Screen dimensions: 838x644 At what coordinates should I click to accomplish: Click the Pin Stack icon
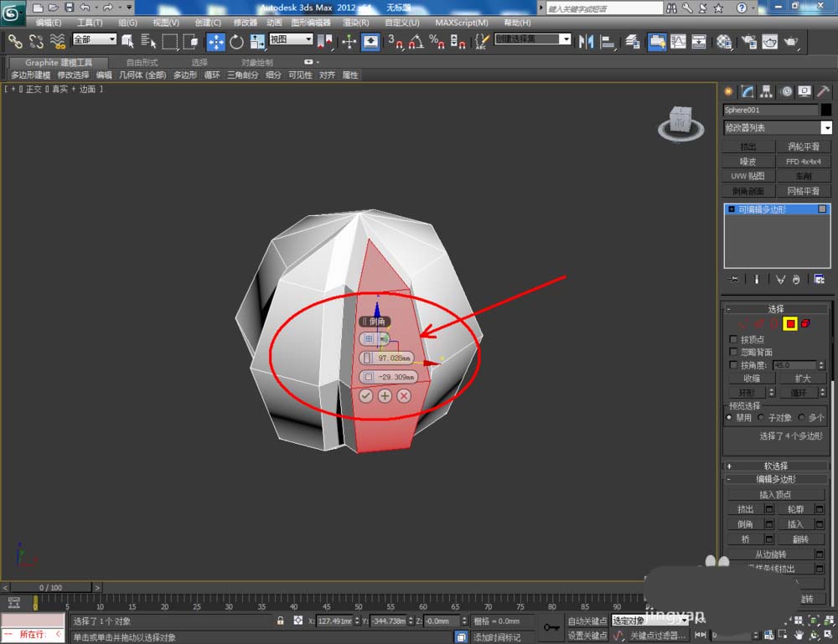pyautogui.click(x=733, y=279)
